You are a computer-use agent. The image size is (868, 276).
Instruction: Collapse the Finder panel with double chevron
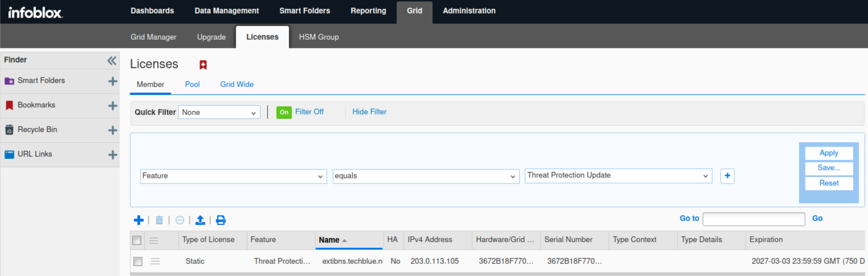pyautogui.click(x=111, y=61)
